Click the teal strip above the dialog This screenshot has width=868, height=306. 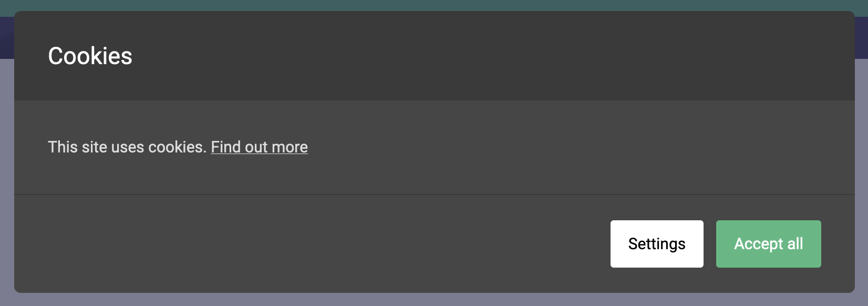pyautogui.click(x=420, y=5)
